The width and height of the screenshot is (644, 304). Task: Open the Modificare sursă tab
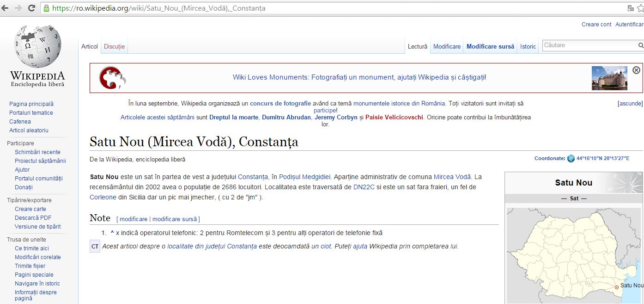[x=490, y=47]
